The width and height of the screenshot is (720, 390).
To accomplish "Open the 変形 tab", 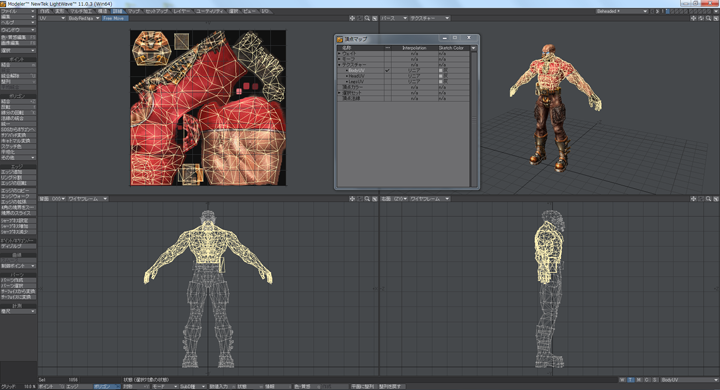I will click(60, 11).
